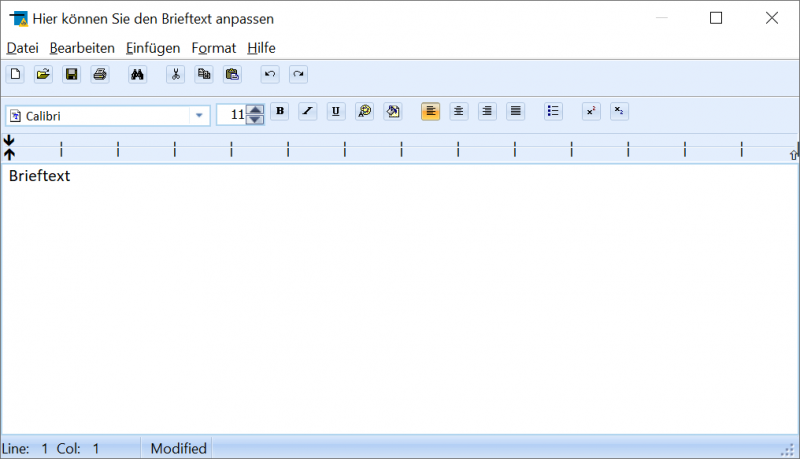This screenshot has height=459, width=800.
Task: Justify the text alignment
Action: (x=516, y=111)
